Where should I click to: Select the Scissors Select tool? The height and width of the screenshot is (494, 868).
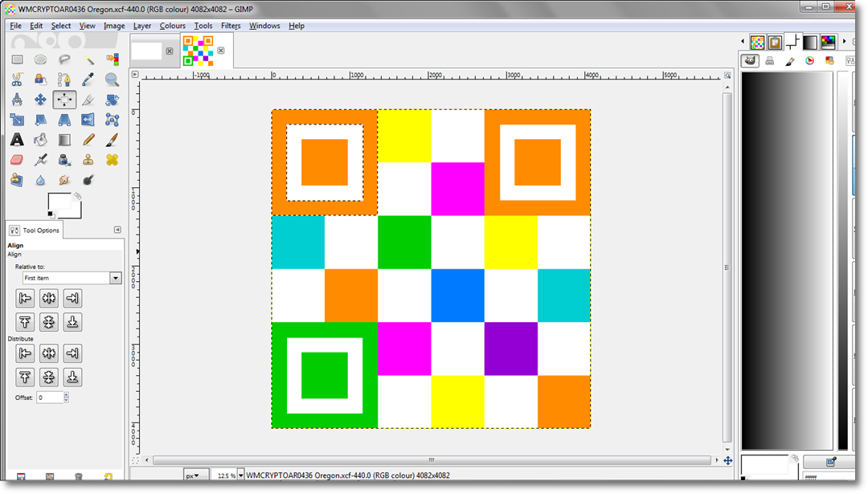(17, 80)
